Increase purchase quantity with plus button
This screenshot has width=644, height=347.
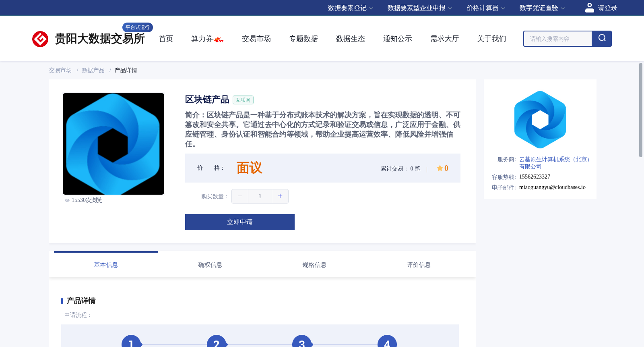tap(280, 196)
